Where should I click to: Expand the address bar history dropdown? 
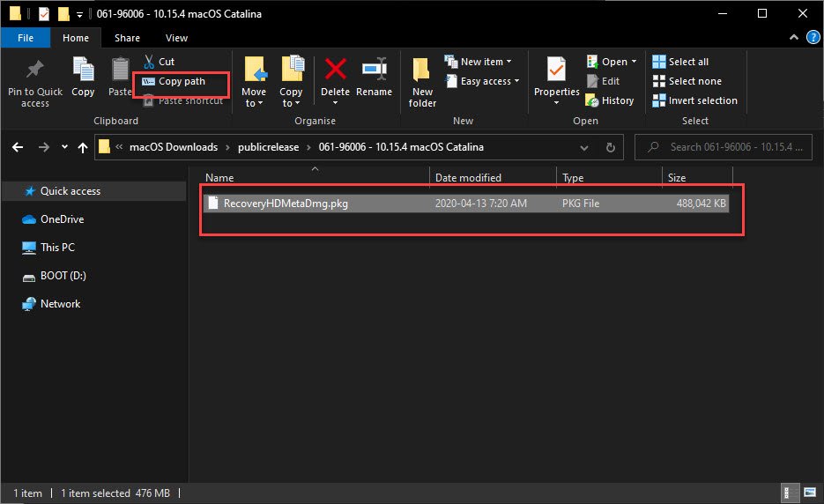583,148
